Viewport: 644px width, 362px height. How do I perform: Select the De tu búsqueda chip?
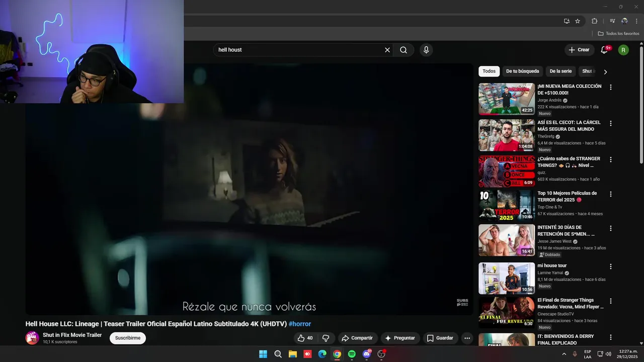click(x=522, y=71)
